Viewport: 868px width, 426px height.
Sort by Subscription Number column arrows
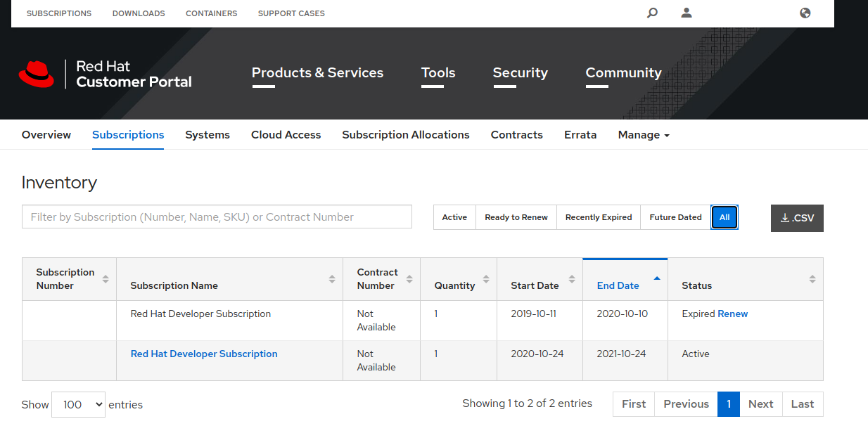pyautogui.click(x=106, y=279)
